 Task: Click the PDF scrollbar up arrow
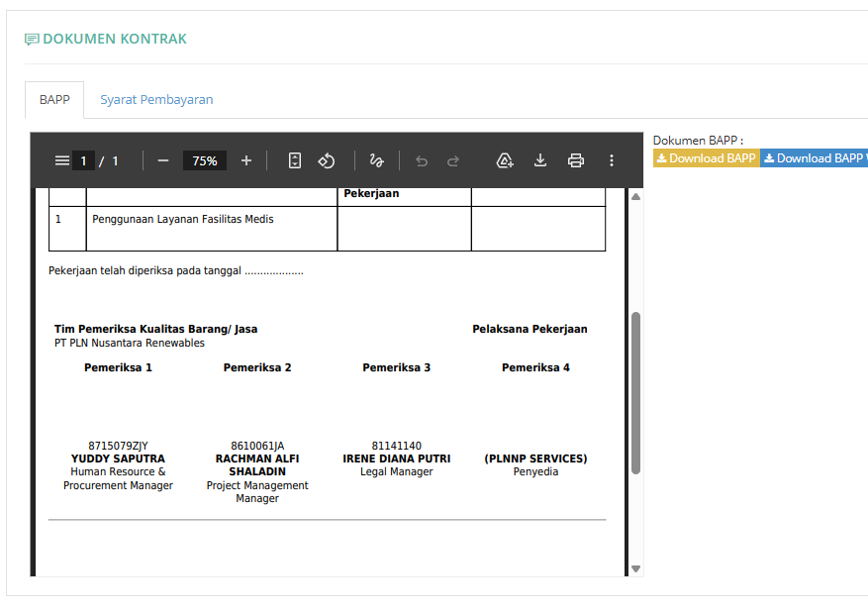[636, 197]
